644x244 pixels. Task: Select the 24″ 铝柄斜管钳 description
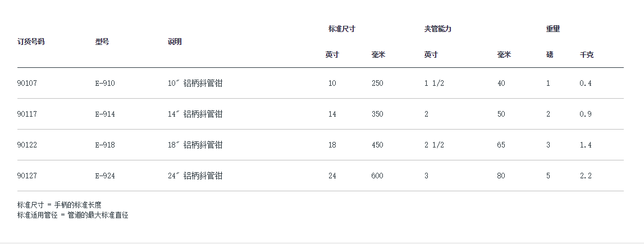click(195, 176)
